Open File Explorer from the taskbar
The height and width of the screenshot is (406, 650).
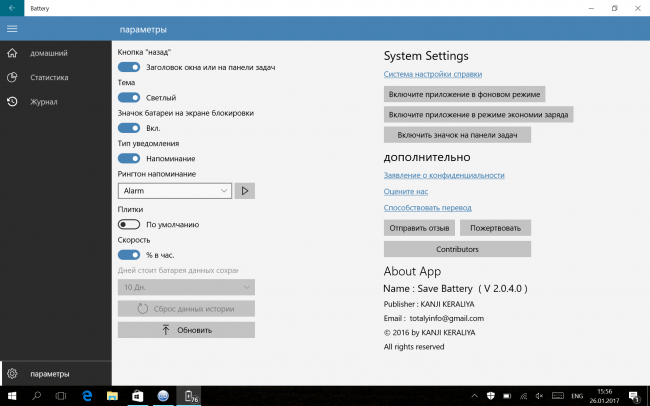(112, 396)
